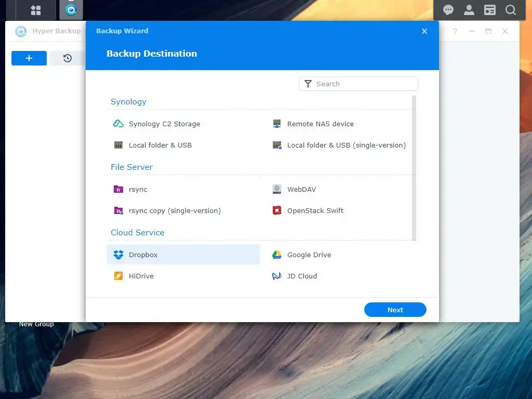Open the widgets panel icon
Viewport: 532px width, 399px height.
[x=489, y=10]
